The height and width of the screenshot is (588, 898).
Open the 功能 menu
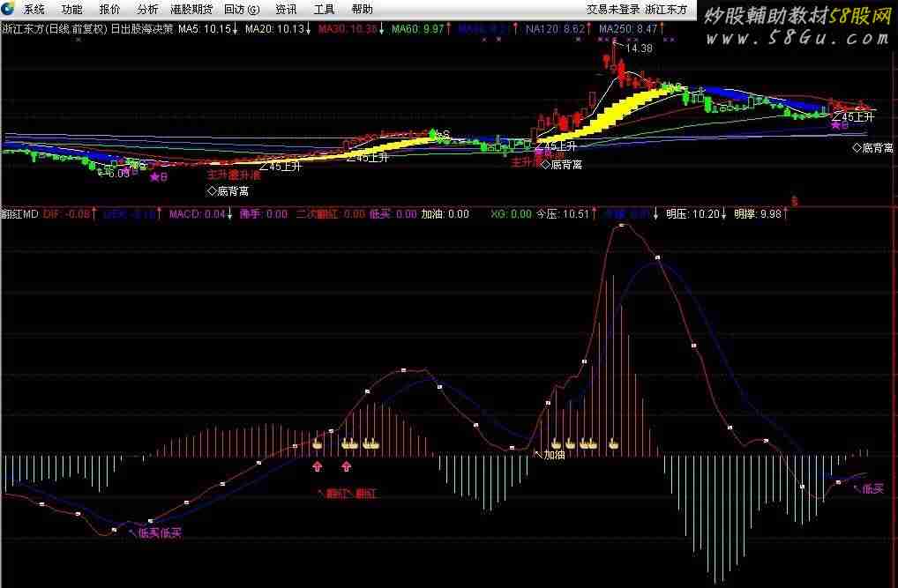(x=72, y=9)
